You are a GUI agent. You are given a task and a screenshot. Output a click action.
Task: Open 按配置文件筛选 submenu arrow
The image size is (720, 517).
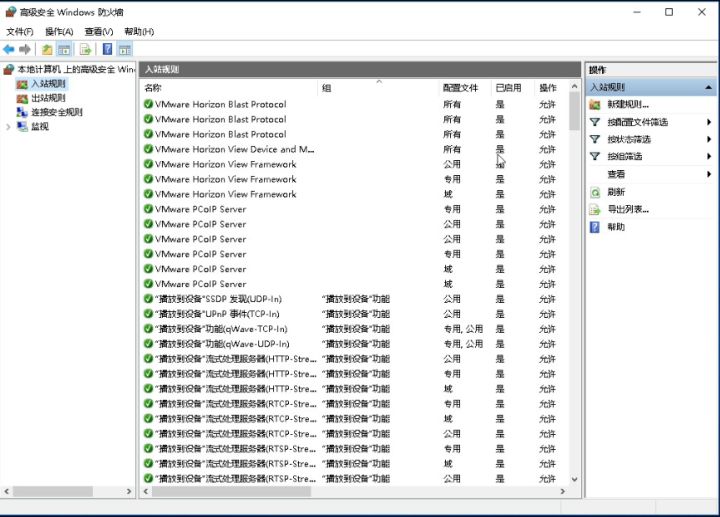coord(709,122)
